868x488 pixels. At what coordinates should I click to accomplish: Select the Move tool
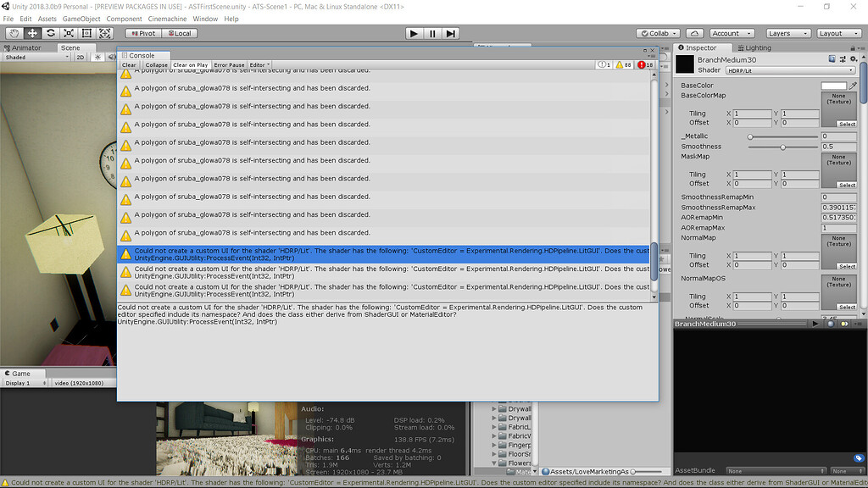[31, 33]
